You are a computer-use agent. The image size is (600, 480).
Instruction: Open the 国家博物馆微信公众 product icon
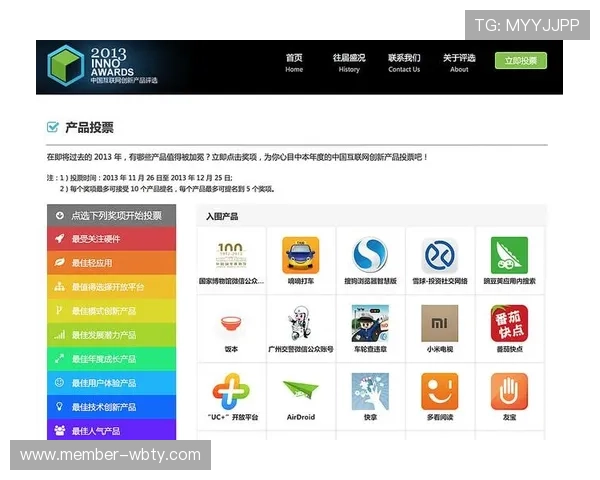pos(231,256)
